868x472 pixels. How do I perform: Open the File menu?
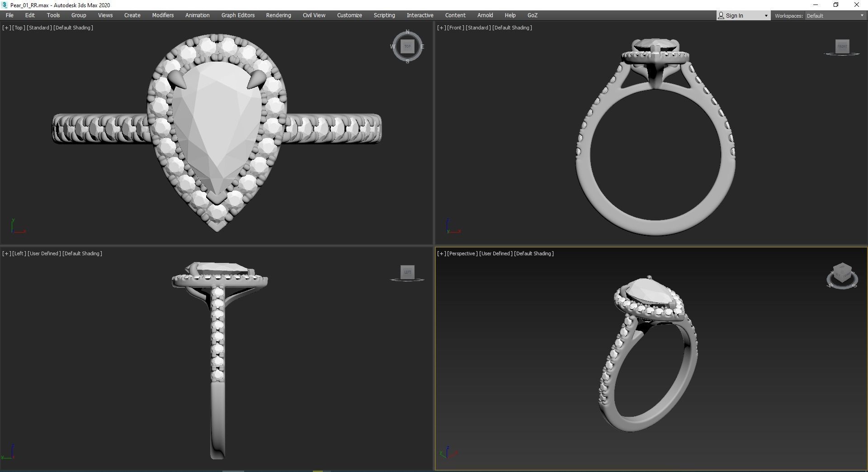click(9, 15)
